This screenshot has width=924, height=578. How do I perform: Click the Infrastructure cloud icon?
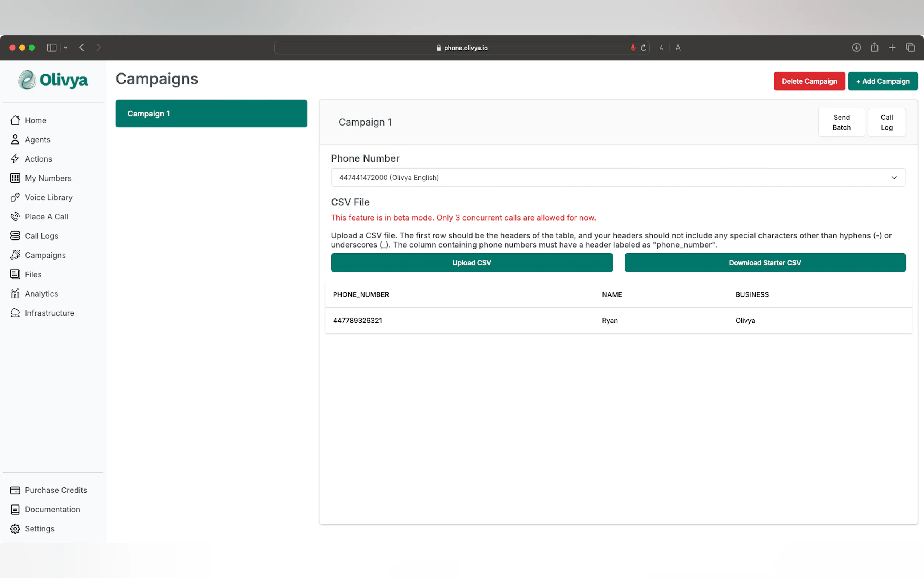coord(15,313)
